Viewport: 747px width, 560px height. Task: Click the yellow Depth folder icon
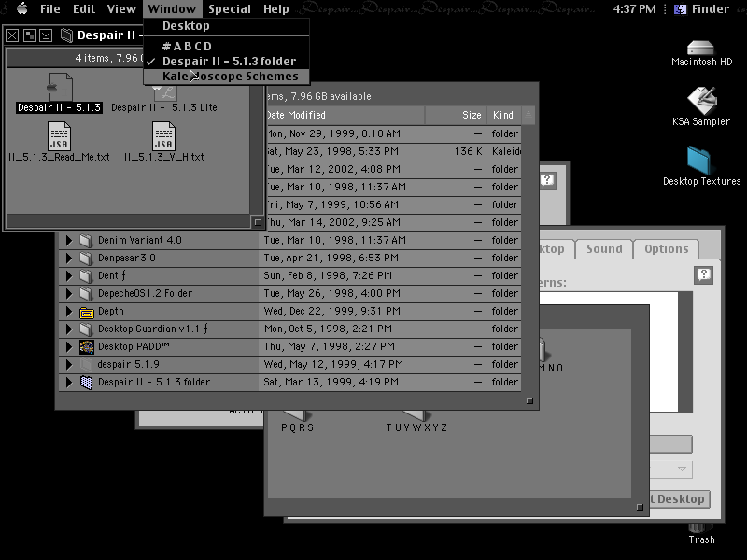tap(87, 312)
